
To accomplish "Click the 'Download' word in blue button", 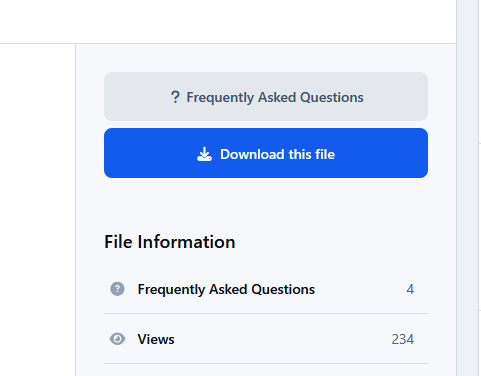I will [x=252, y=154].
